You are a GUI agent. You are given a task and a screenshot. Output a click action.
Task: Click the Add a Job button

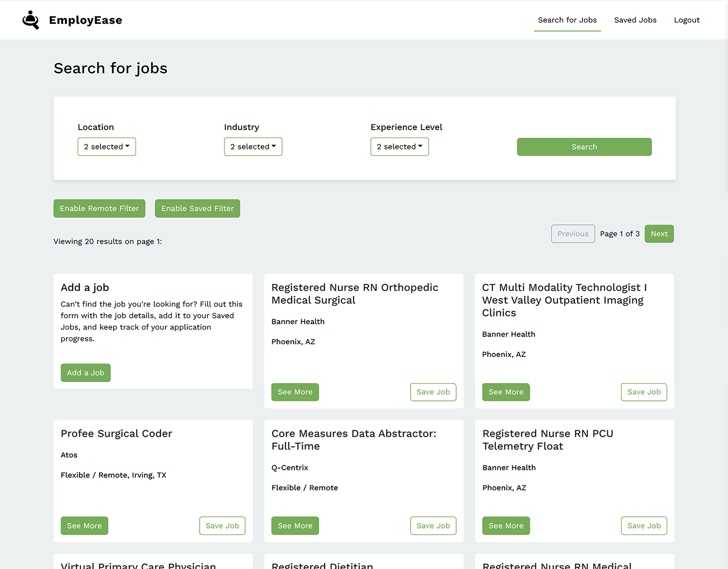[x=85, y=372]
